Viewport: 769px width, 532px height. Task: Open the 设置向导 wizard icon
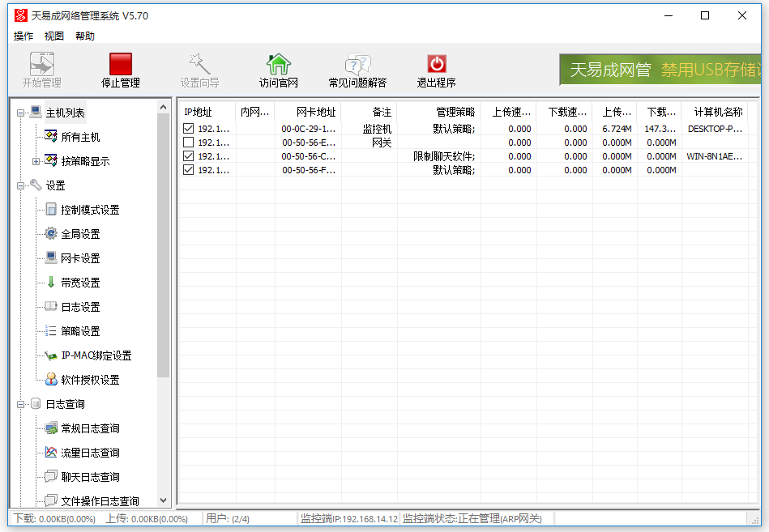pyautogui.click(x=199, y=64)
